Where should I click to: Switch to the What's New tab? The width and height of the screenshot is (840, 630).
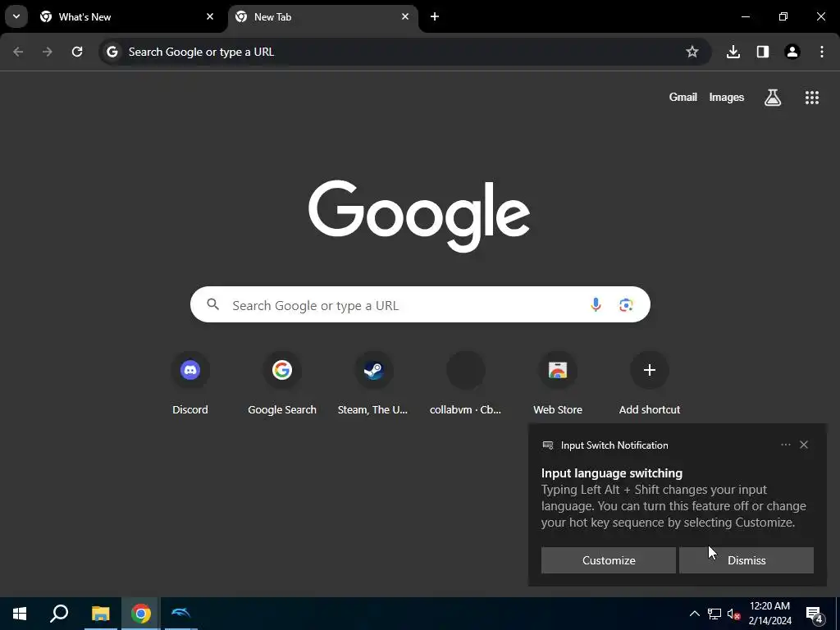[126, 16]
